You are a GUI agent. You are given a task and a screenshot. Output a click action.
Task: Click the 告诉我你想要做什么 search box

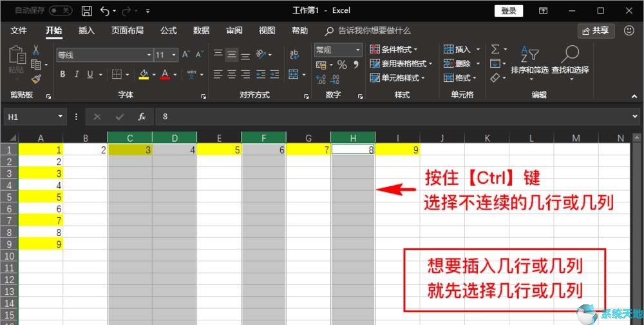click(368, 31)
